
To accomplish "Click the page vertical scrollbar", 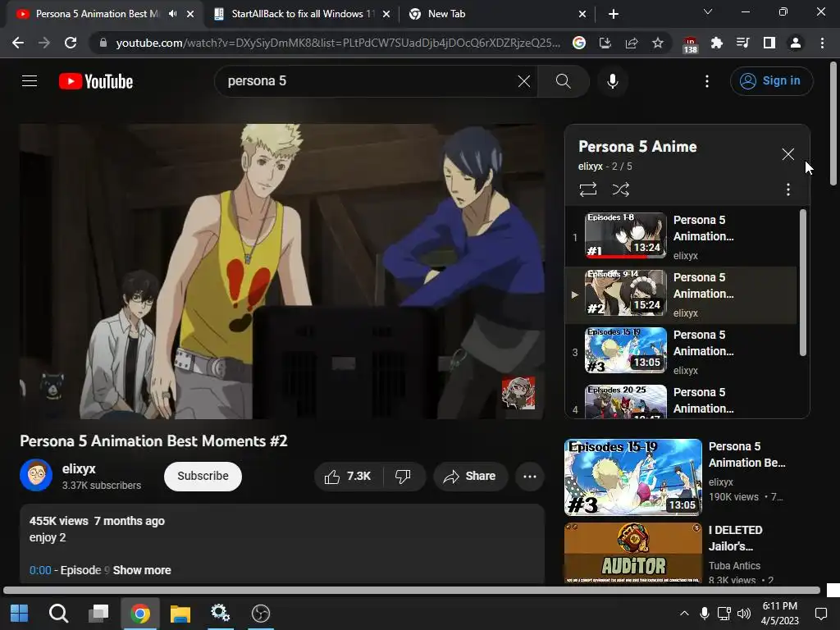I will click(833, 123).
